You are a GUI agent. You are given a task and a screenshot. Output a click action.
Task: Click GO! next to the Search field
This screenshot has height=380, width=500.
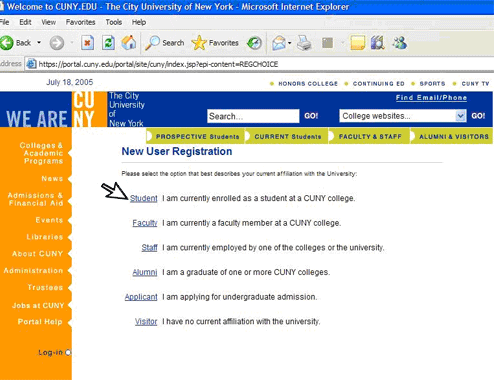311,116
